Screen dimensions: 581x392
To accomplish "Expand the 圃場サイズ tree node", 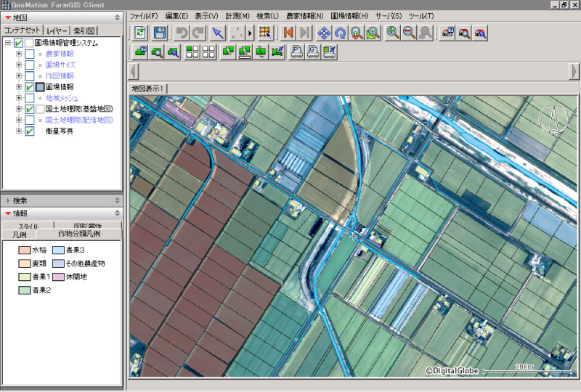I will tap(19, 65).
